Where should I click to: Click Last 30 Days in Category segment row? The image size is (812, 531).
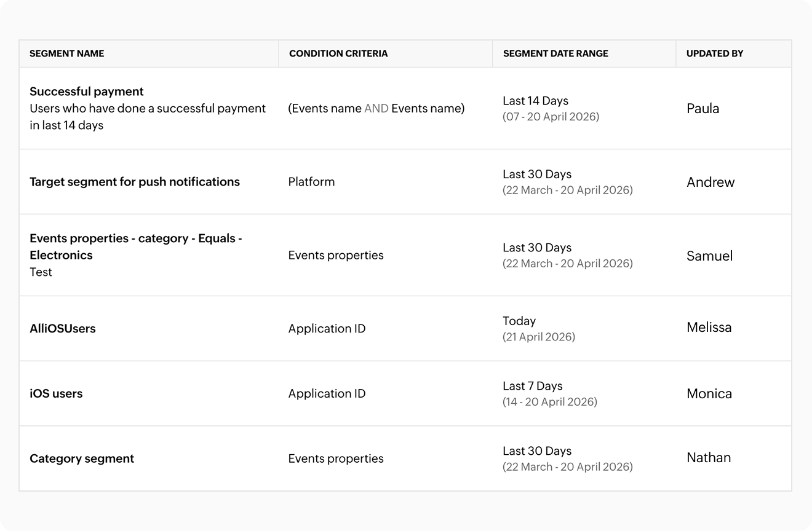coord(537,451)
